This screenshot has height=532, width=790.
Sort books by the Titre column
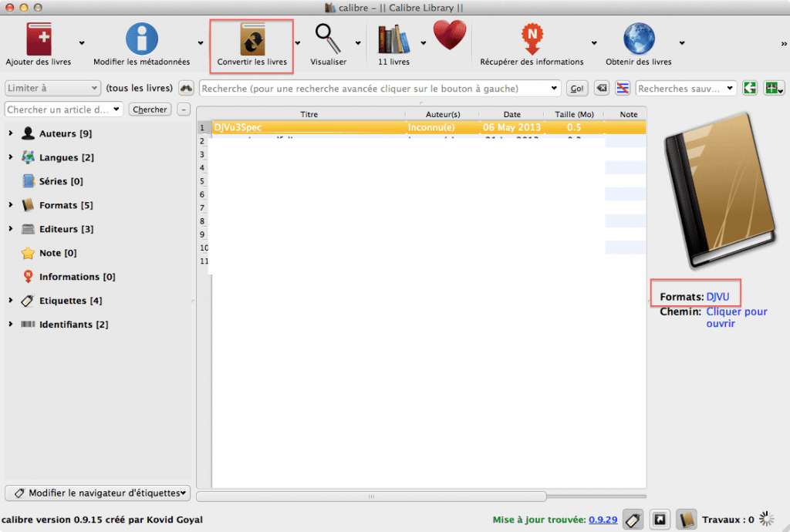309,113
